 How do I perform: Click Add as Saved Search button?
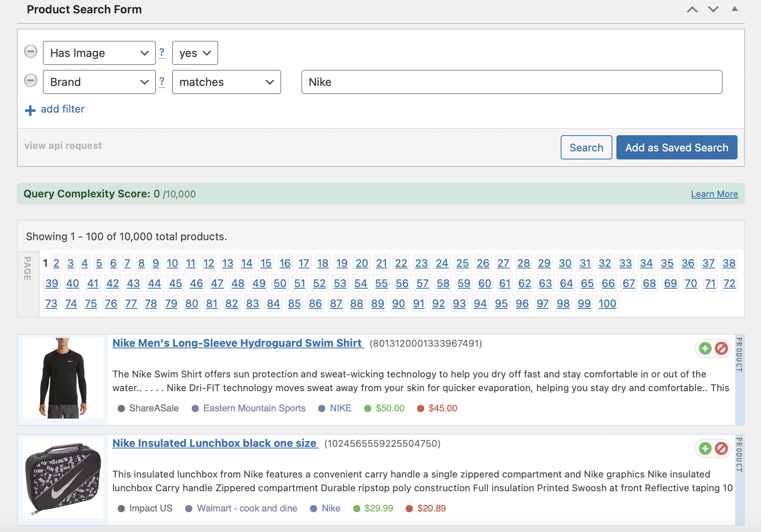point(677,147)
